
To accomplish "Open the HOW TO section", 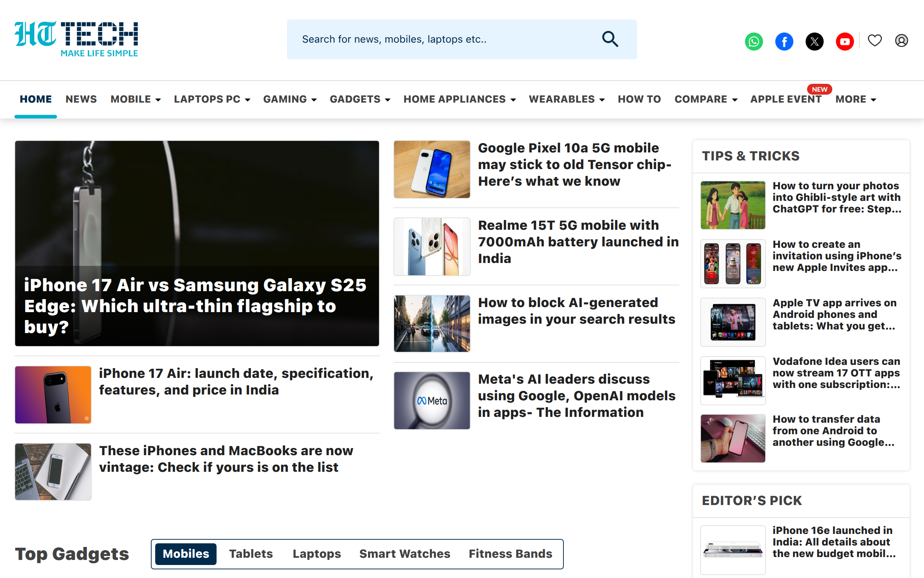I will [639, 99].
